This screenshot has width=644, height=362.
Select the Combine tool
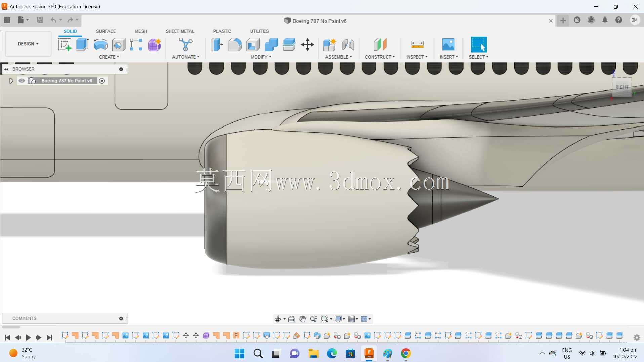(x=271, y=44)
